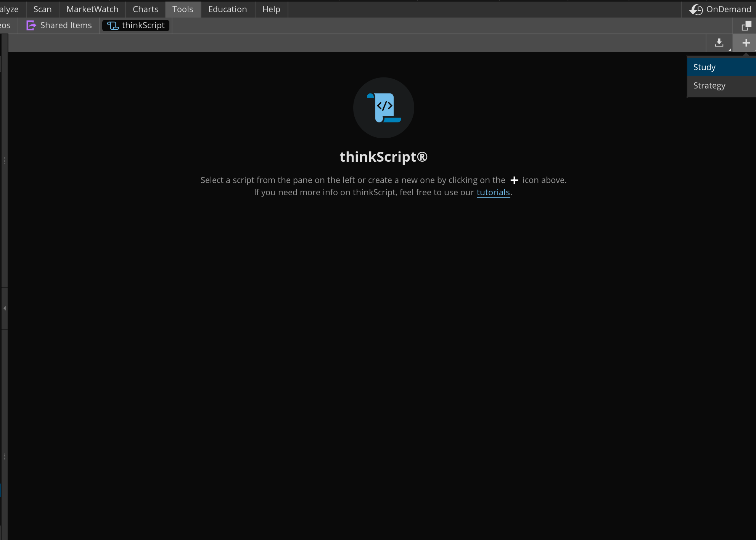Click the import script download icon

[719, 43]
